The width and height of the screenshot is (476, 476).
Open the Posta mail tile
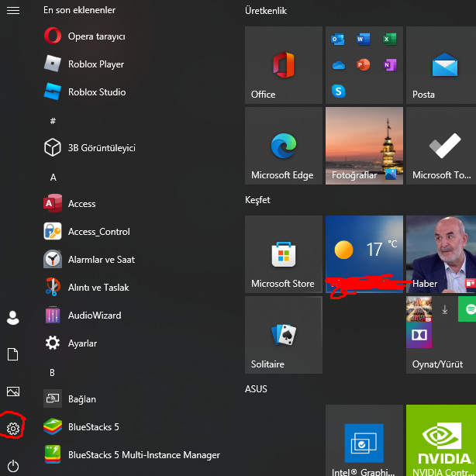441,65
